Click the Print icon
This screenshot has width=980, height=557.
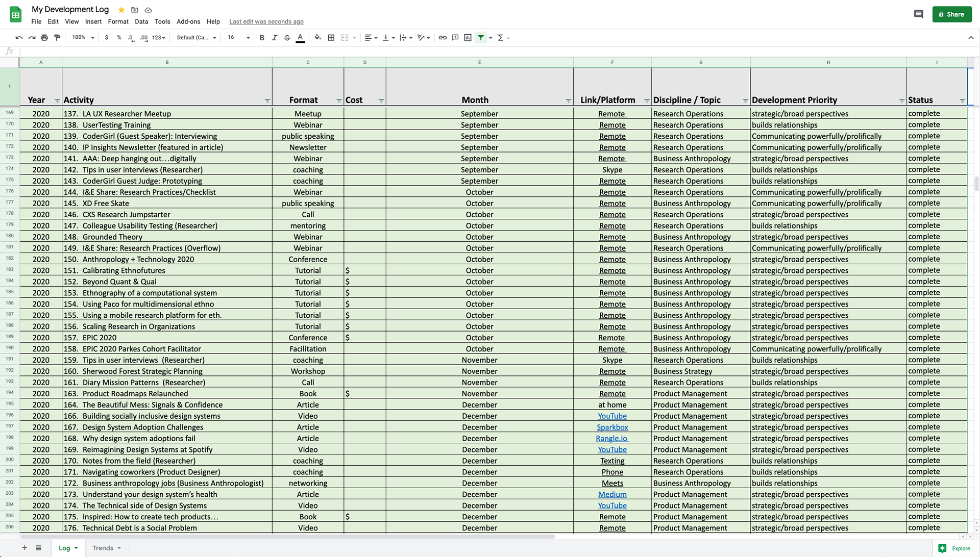[x=44, y=38]
